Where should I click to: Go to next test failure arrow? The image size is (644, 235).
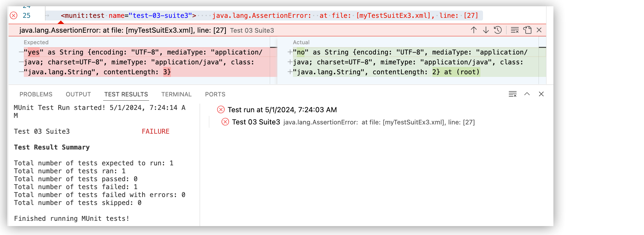point(486,30)
